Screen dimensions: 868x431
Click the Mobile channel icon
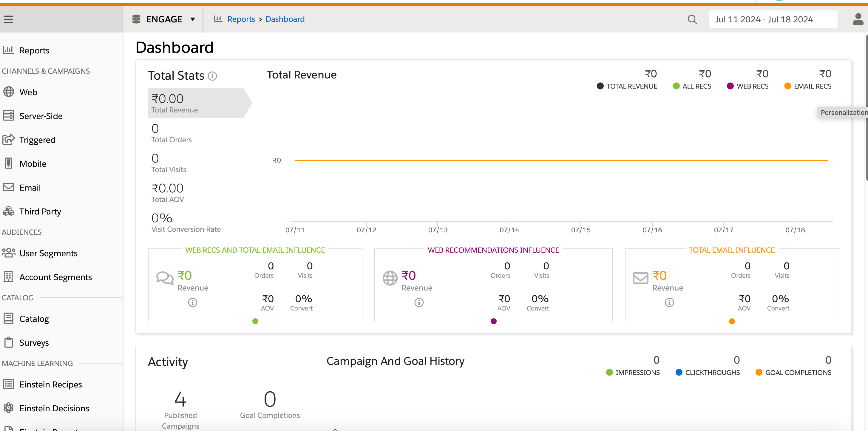click(x=9, y=163)
